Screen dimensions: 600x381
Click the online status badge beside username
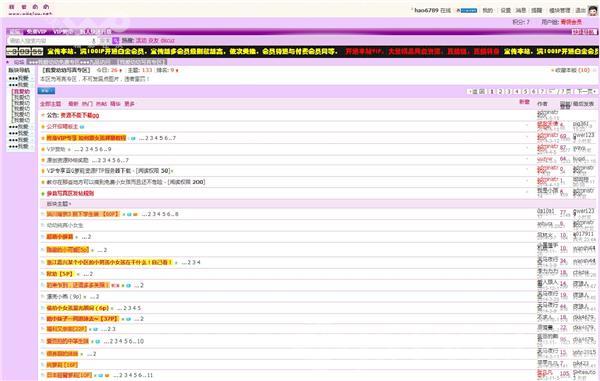click(x=468, y=11)
